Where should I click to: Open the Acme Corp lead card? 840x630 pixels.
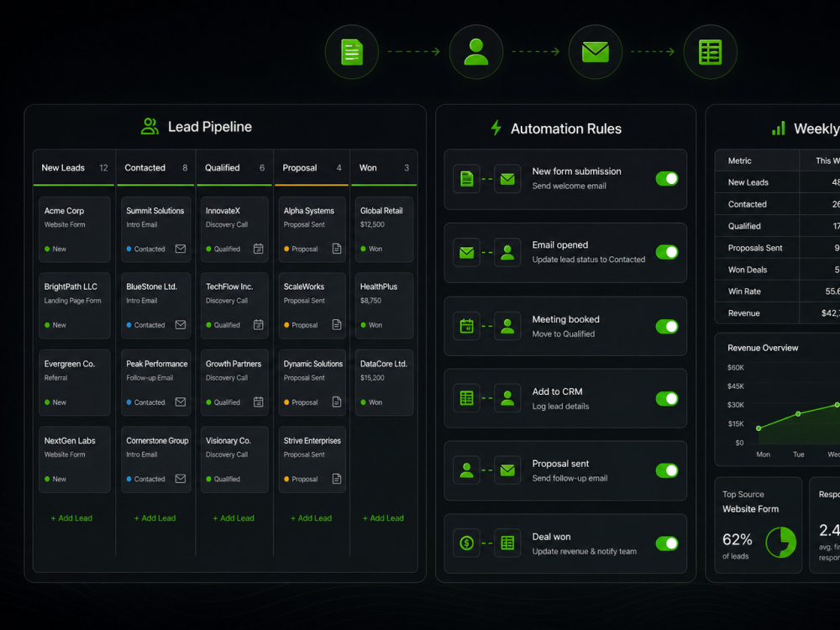click(x=75, y=229)
